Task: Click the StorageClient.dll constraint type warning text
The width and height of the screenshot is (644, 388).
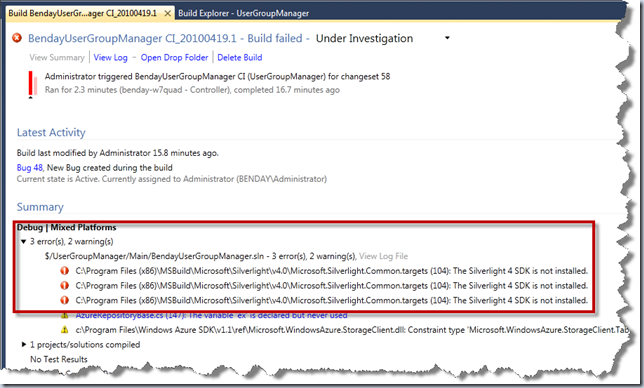Action: coord(352,330)
